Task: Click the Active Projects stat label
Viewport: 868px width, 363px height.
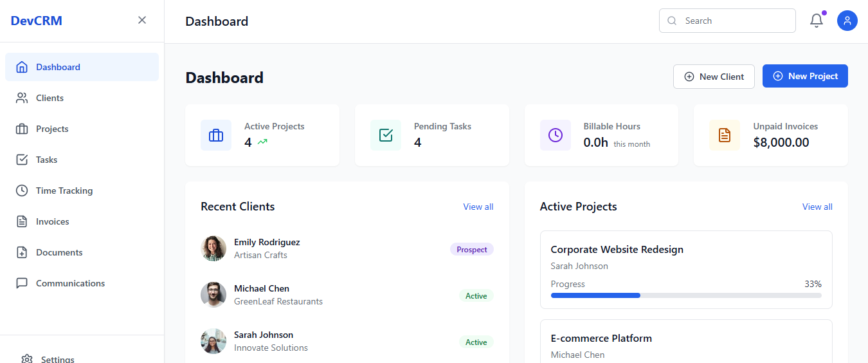Action: click(275, 126)
